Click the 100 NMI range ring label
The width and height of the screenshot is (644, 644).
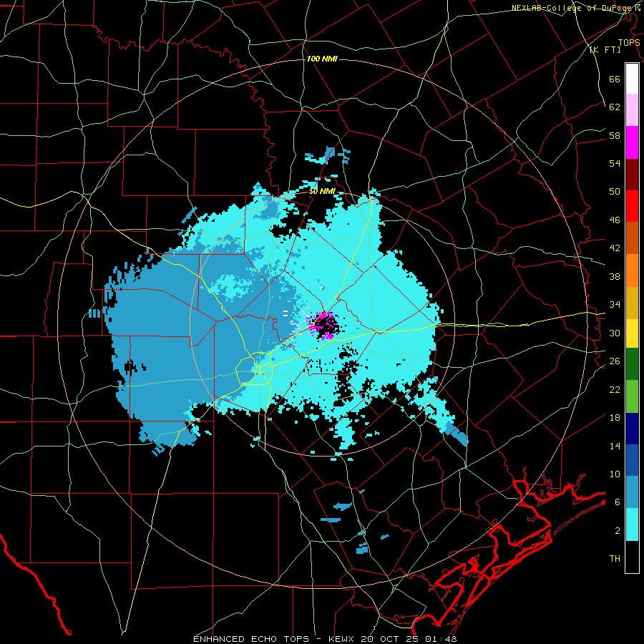[x=322, y=59]
